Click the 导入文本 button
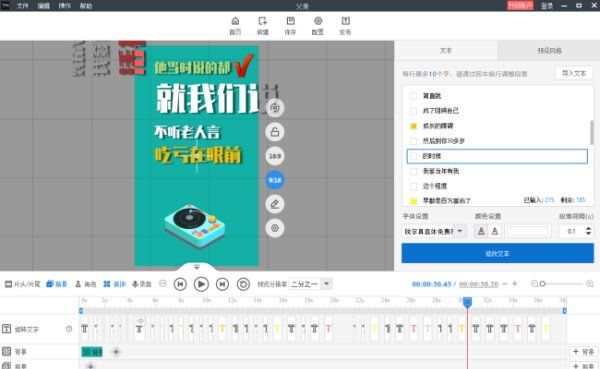Image resolution: width=600 pixels, height=369 pixels. tap(574, 73)
